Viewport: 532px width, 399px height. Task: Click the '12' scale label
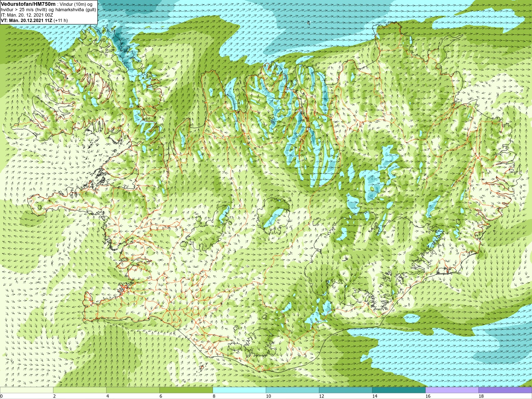(x=321, y=396)
